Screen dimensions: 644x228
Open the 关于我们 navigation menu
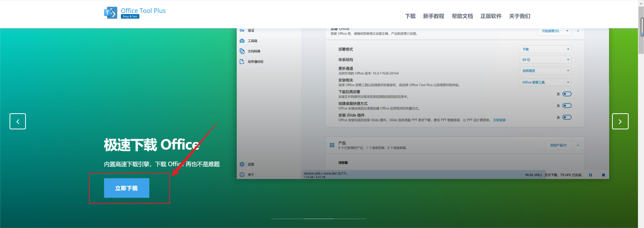(520, 16)
